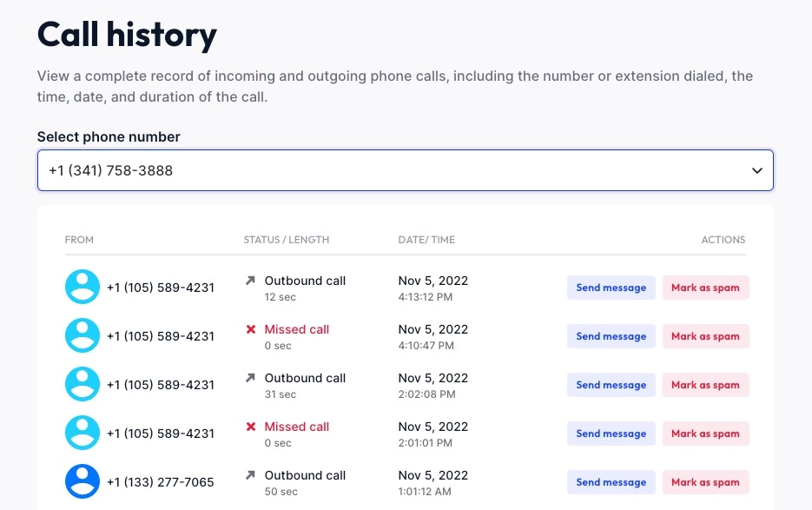The image size is (812, 510).
Task: Click the Date/Time column header
Action: (x=426, y=240)
